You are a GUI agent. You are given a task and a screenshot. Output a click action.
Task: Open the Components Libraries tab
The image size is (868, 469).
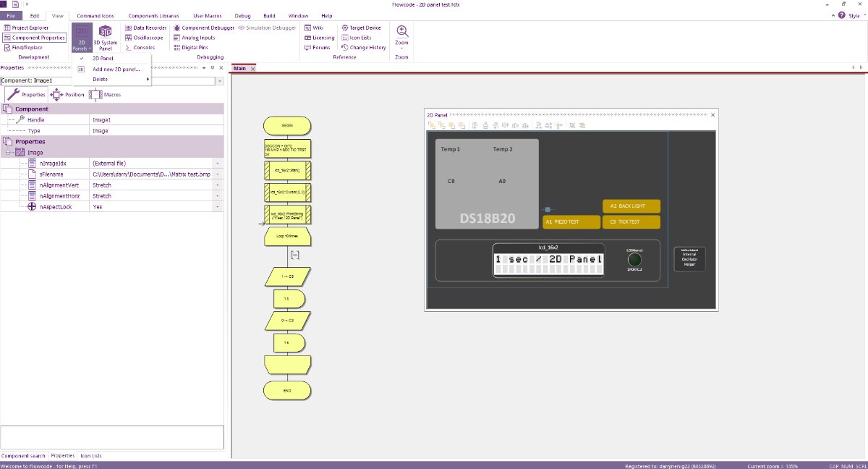153,15
